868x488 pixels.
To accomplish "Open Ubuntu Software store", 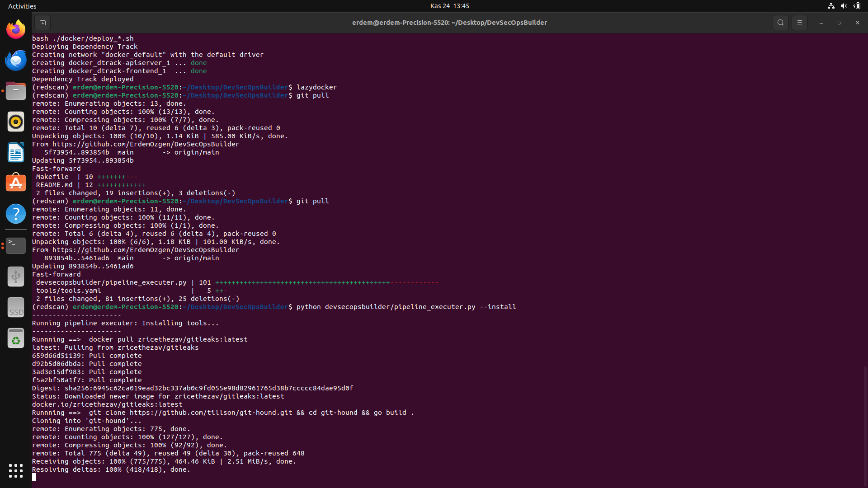I will pos(16,183).
